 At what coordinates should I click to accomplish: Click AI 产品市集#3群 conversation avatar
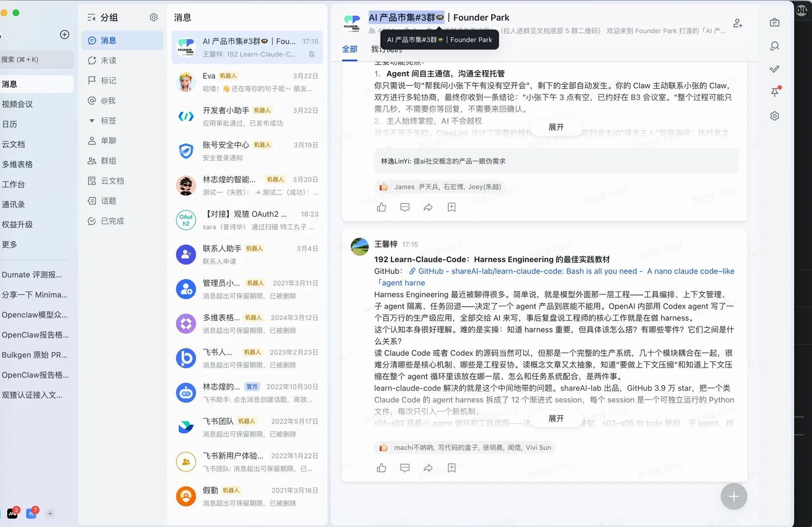[186, 47]
